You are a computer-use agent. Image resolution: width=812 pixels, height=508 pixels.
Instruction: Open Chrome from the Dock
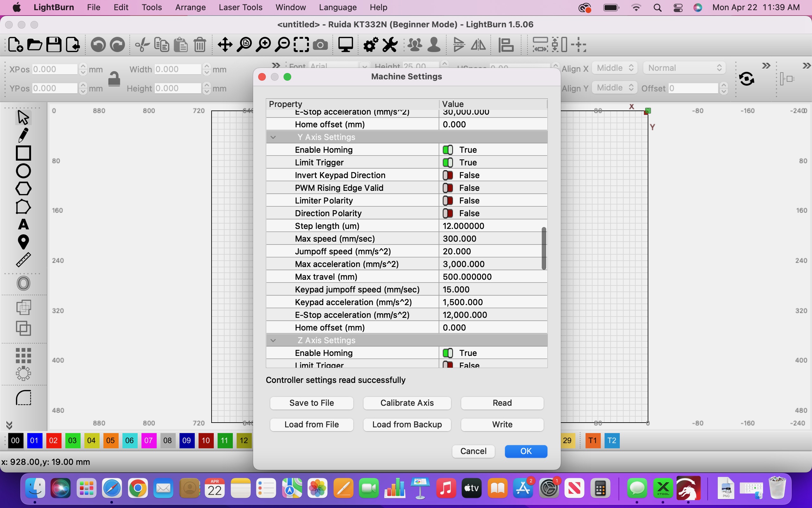coord(138,488)
